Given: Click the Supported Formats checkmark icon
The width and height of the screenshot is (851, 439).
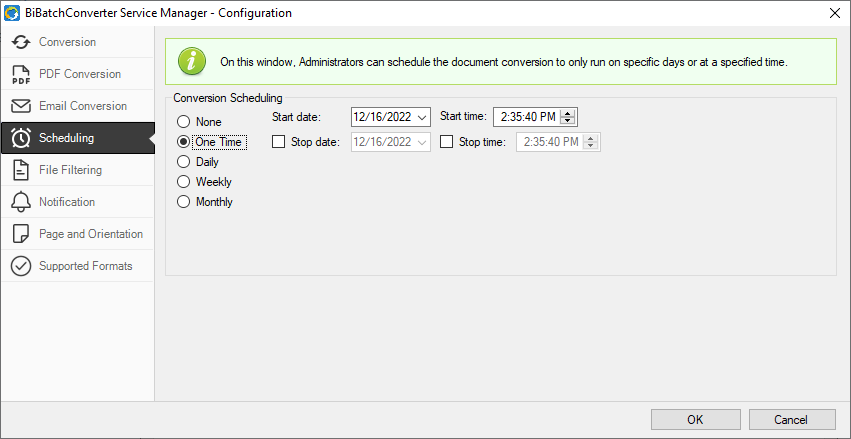Looking at the screenshot, I should click(21, 266).
